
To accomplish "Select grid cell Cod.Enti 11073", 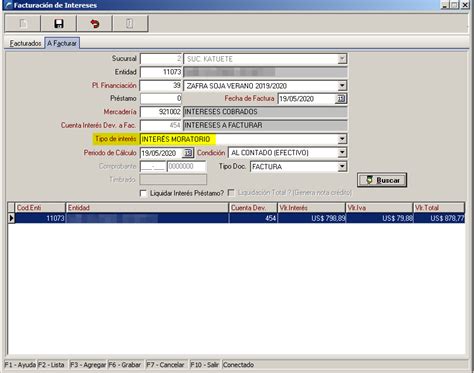I will (x=40, y=218).
